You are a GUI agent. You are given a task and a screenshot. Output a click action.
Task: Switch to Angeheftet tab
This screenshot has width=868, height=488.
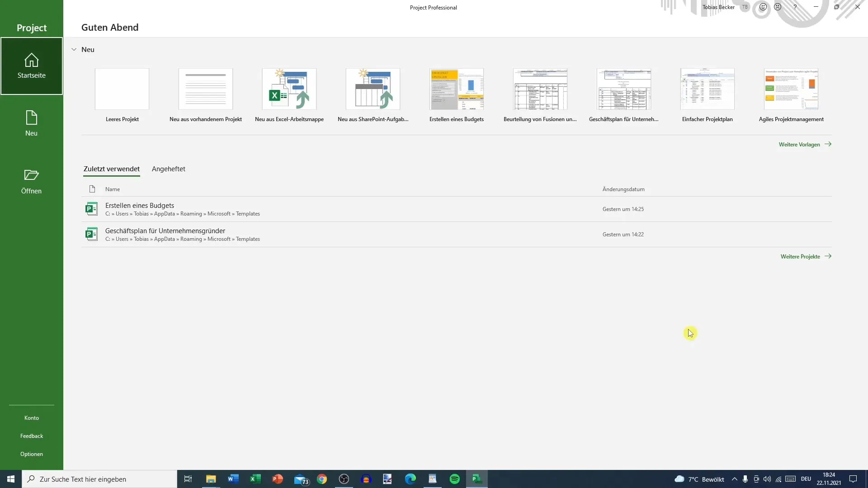169,169
